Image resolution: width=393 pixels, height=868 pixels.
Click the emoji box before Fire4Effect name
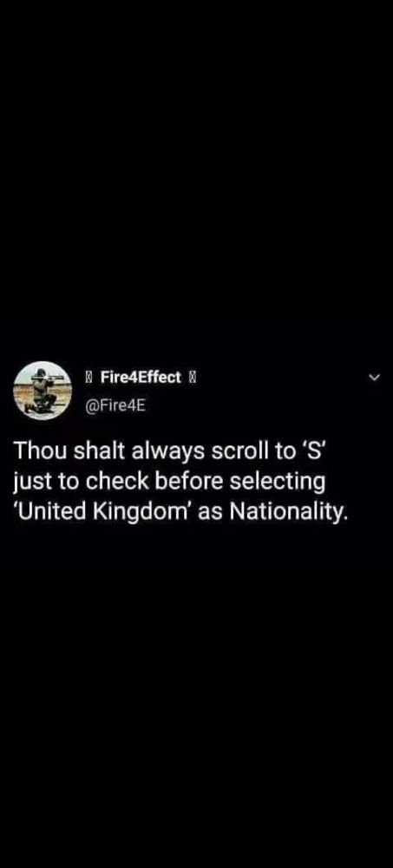coord(88,378)
